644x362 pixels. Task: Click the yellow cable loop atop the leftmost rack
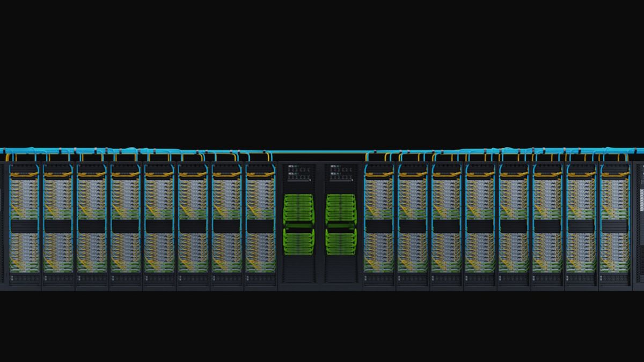[25, 174]
